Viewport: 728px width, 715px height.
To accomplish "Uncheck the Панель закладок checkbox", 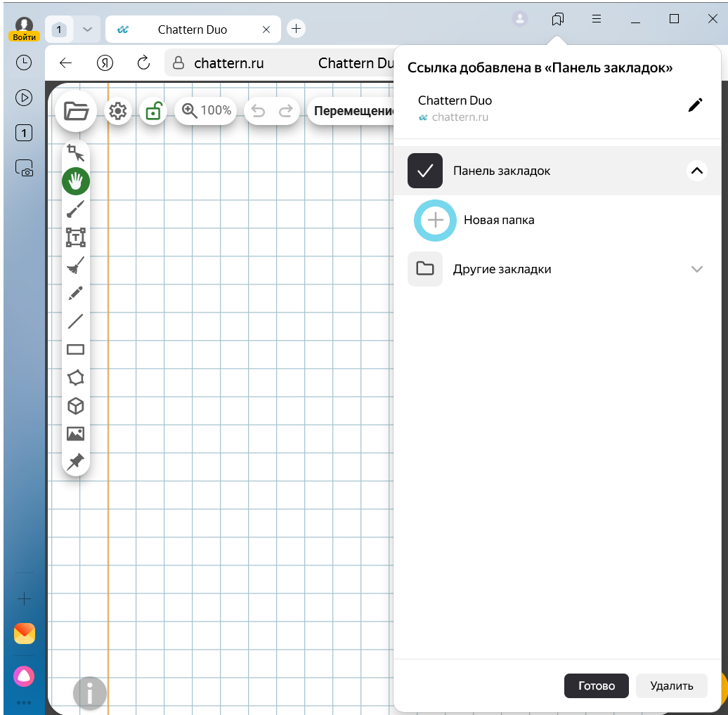I will point(425,171).
